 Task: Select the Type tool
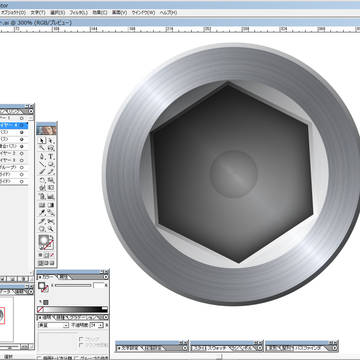click(x=51, y=156)
